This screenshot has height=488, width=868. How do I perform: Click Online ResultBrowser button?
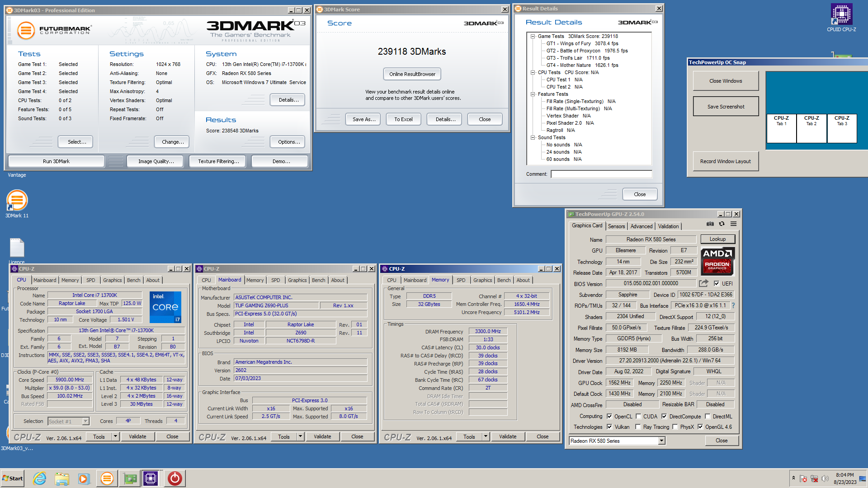pyautogui.click(x=412, y=74)
